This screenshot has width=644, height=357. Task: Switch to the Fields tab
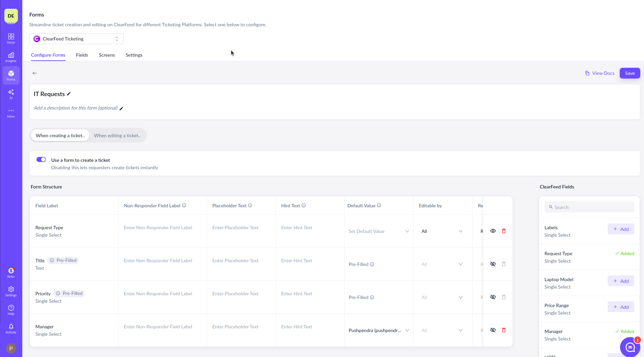pos(82,55)
